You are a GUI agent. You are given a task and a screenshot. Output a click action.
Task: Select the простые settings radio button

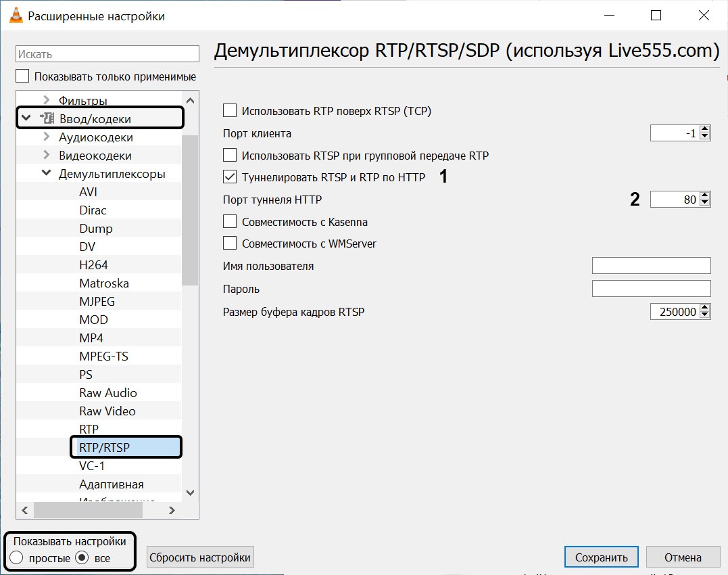tap(16, 557)
